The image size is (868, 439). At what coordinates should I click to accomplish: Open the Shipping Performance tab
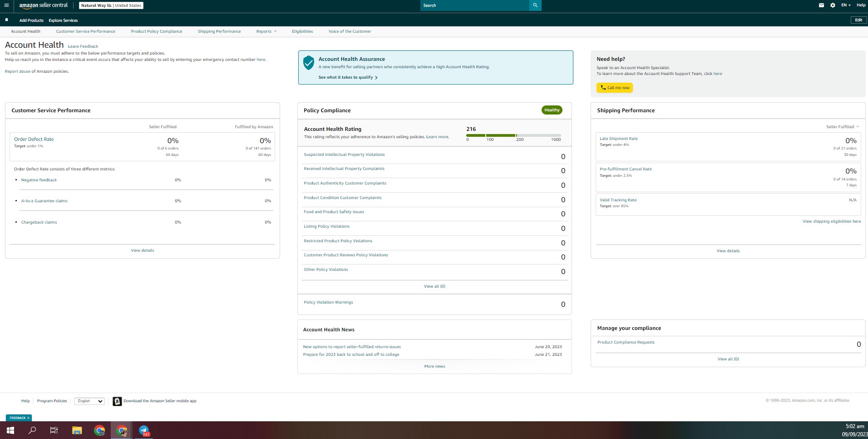219,31
